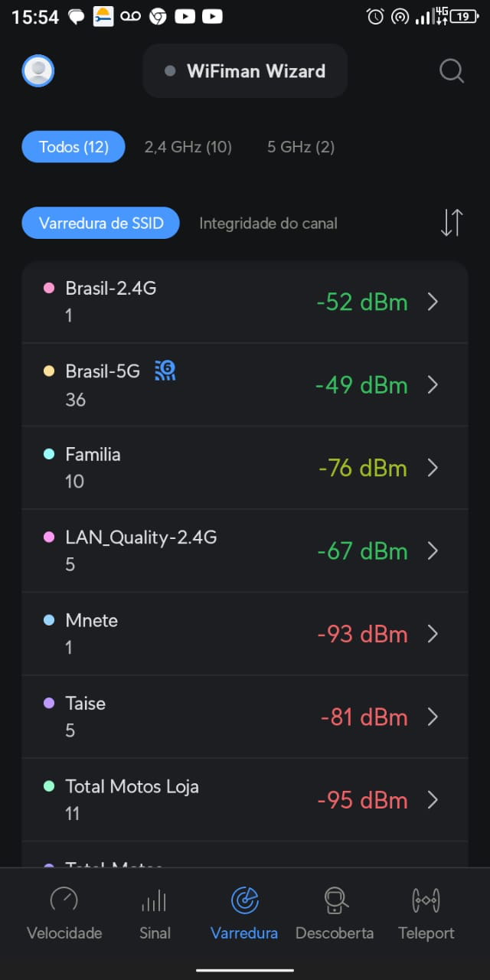Open the user profile avatar
490x980 pixels.
coord(38,71)
